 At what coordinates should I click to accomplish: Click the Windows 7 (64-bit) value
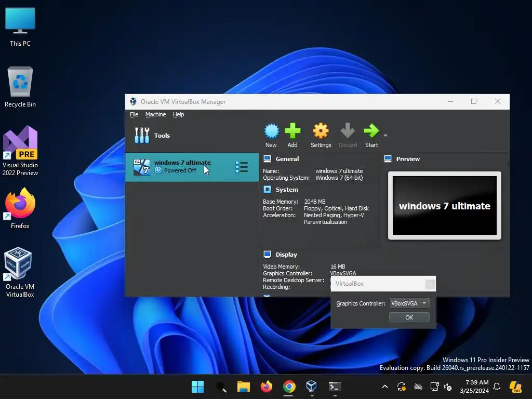coord(339,178)
